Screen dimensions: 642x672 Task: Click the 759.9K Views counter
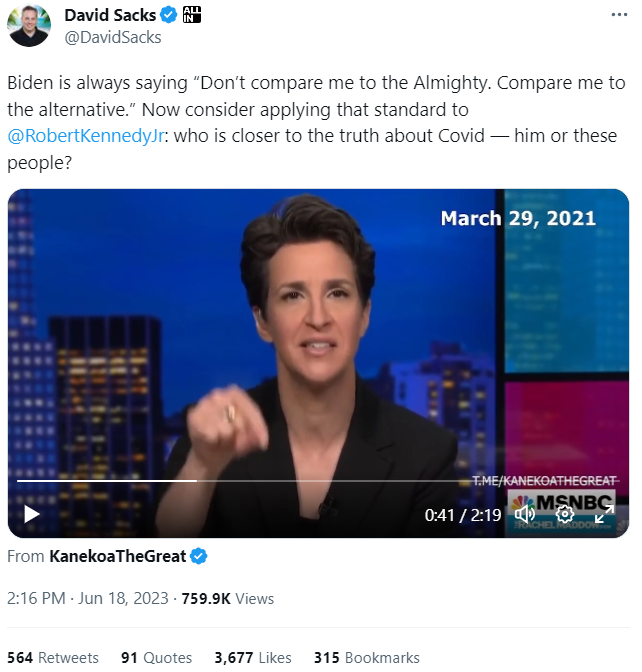pos(228,598)
